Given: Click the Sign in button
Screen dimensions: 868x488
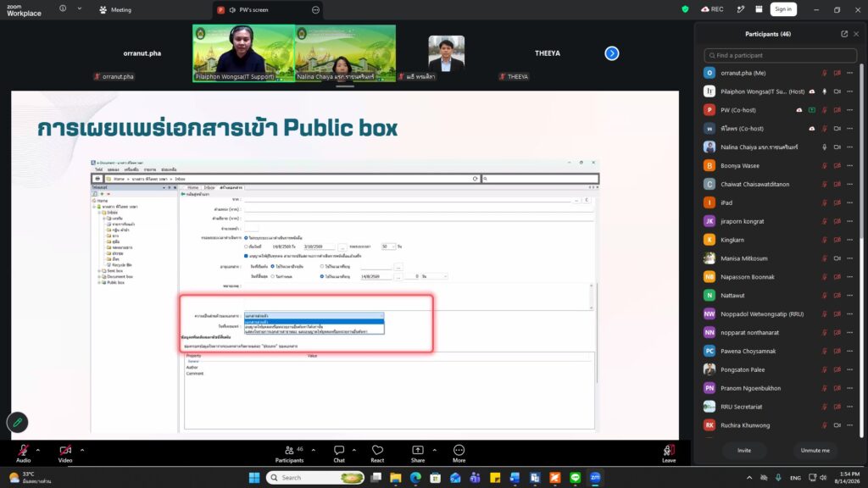Looking at the screenshot, I should tap(782, 9).
